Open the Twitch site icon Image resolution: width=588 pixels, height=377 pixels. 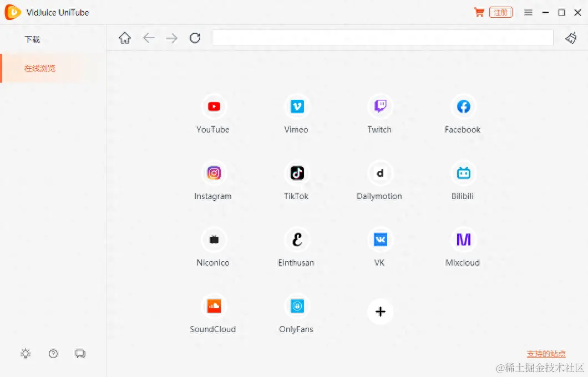(380, 106)
